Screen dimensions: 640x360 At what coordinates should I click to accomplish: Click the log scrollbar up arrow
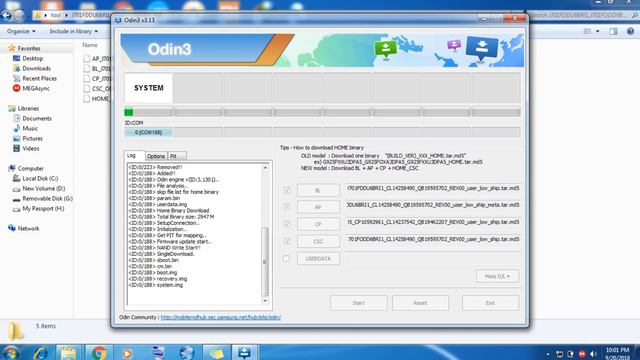coord(265,167)
